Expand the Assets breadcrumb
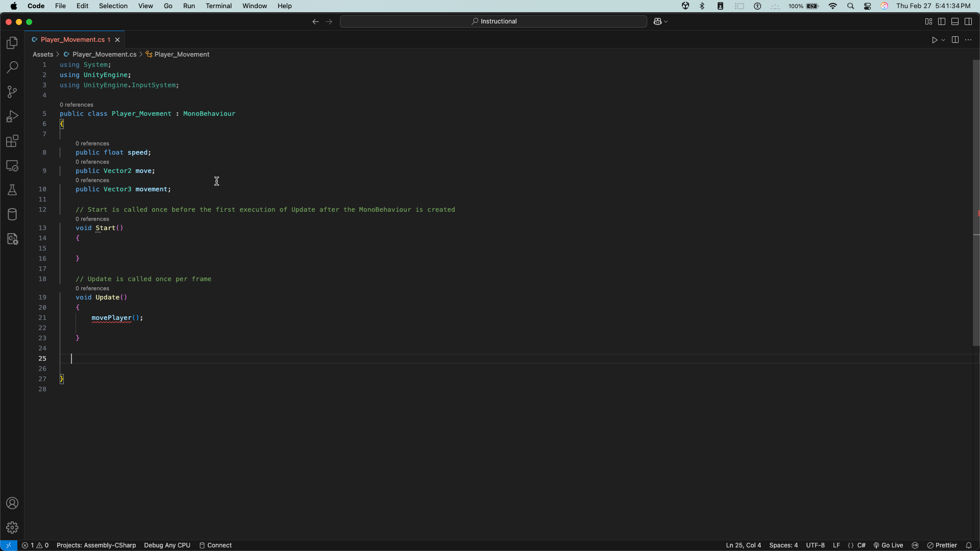The image size is (980, 551). (43, 55)
